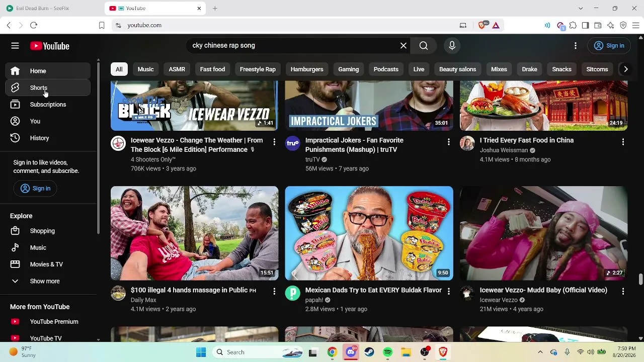
Task: Clear the search query with the X
Action: [404, 46]
